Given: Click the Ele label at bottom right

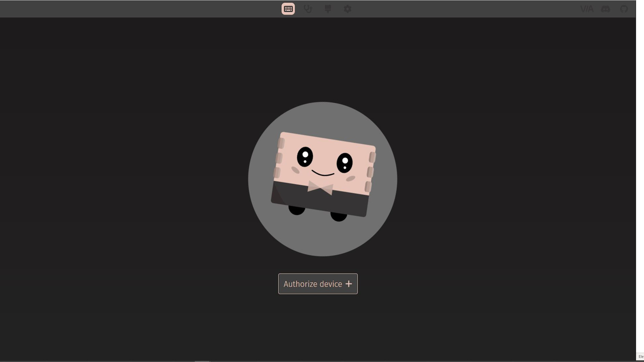Looking at the screenshot, I should pyautogui.click(x=641, y=357).
